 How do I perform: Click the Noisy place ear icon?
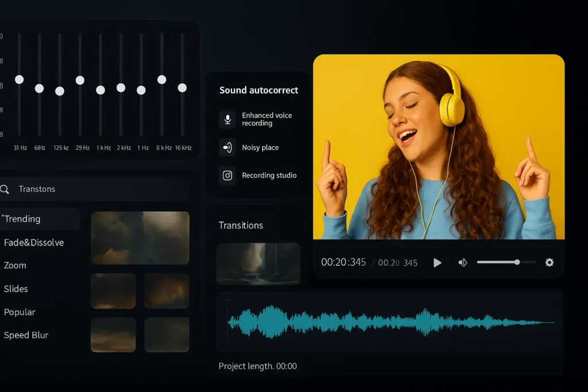(227, 148)
